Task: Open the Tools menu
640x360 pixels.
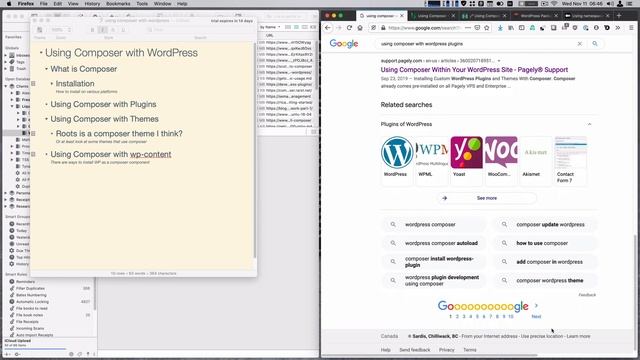Action: click(142, 4)
